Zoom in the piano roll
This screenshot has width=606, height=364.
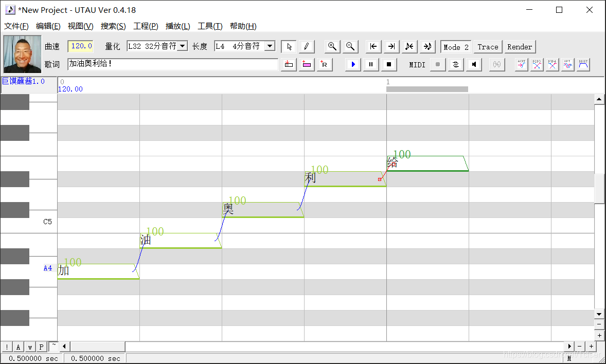point(332,47)
